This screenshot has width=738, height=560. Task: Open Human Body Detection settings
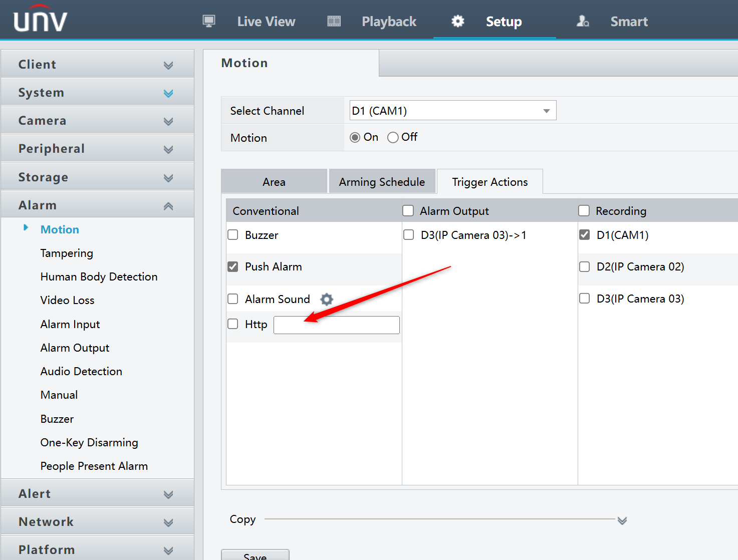(99, 276)
